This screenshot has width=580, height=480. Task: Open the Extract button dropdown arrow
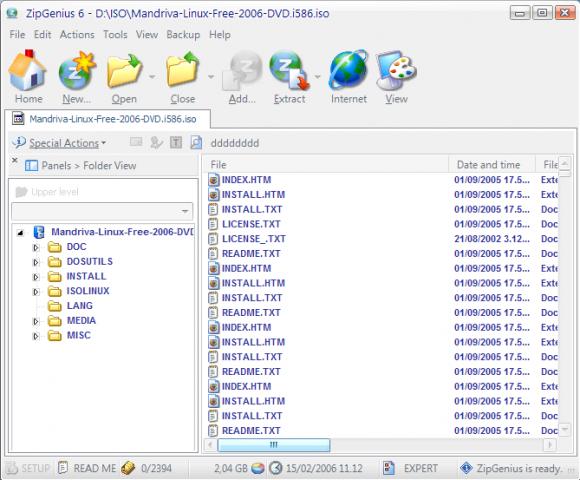[317, 77]
